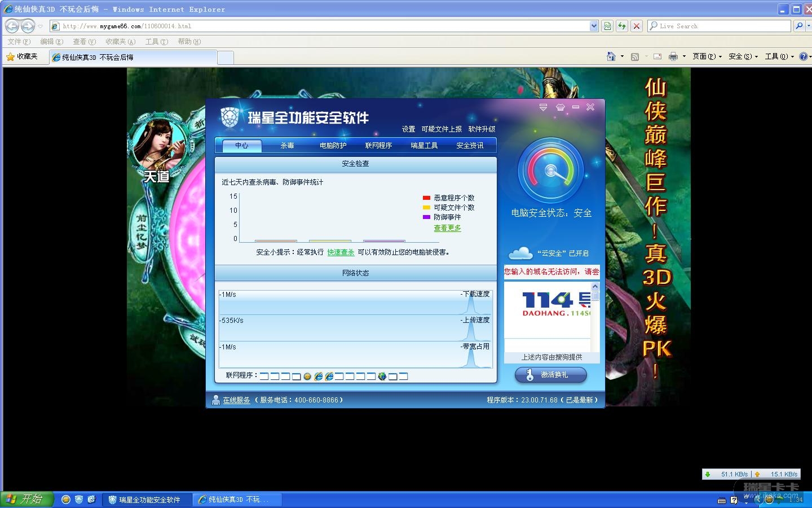This screenshot has width=812, height=508.
Task: Click the 软件升级 link
Action: tap(482, 129)
